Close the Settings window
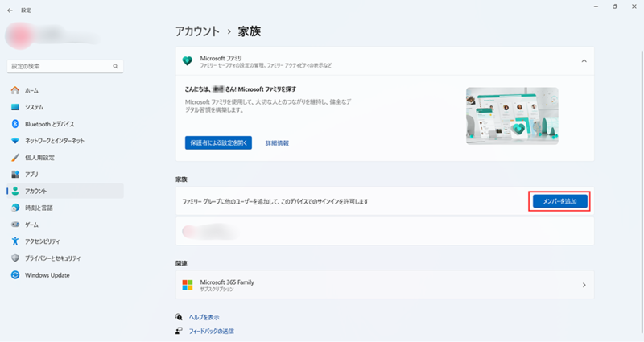 [634, 6]
